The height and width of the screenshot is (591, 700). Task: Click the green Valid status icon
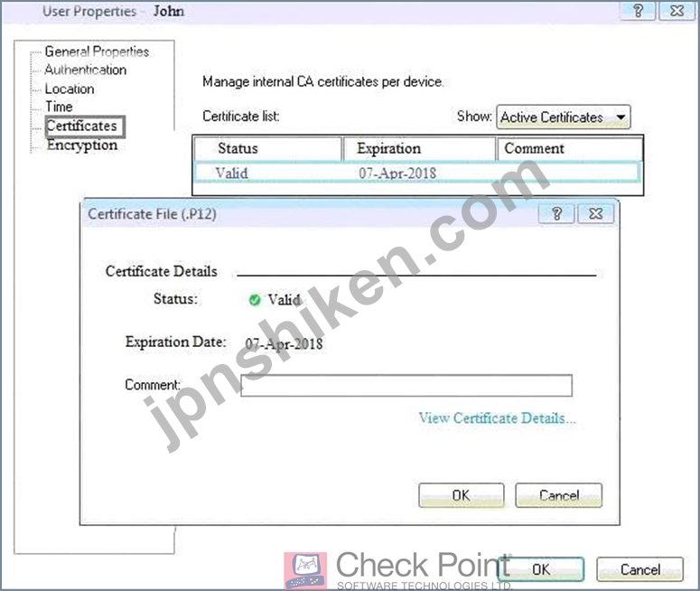pos(255,300)
